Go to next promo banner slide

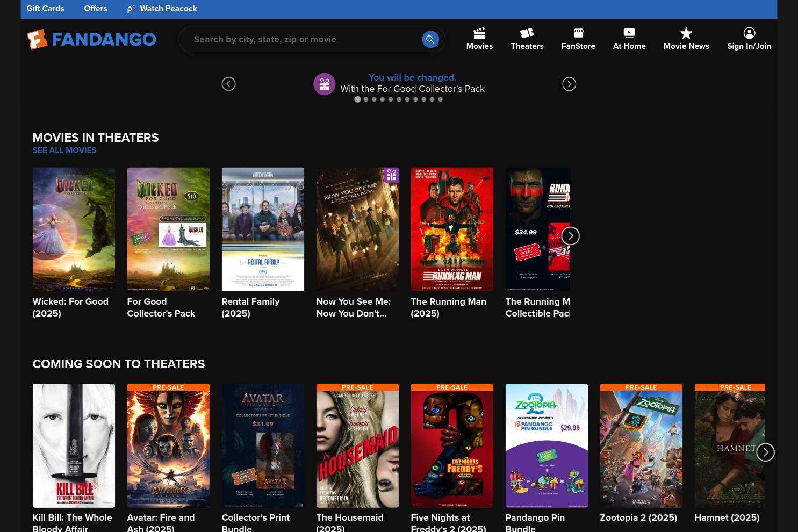(569, 84)
